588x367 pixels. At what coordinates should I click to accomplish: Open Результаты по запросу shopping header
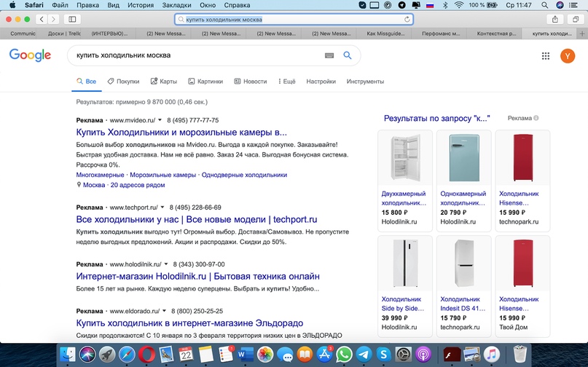click(x=437, y=119)
